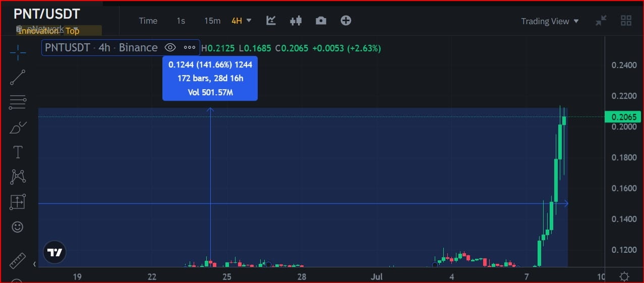Image resolution: width=644 pixels, height=283 pixels.
Task: Open the XABCD pattern tool
Action: click(x=18, y=177)
